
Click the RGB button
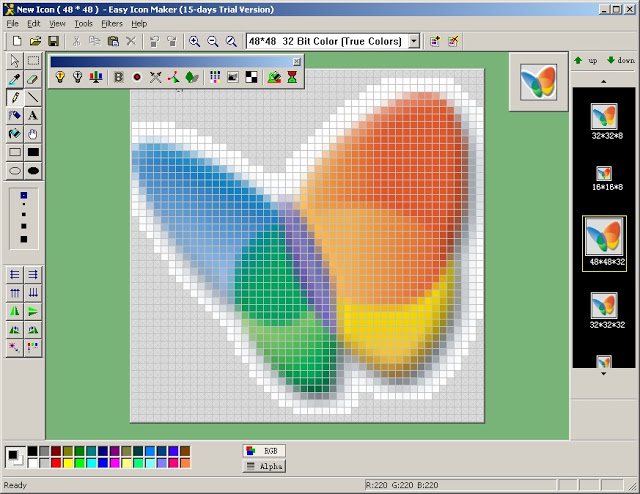pyautogui.click(x=264, y=451)
